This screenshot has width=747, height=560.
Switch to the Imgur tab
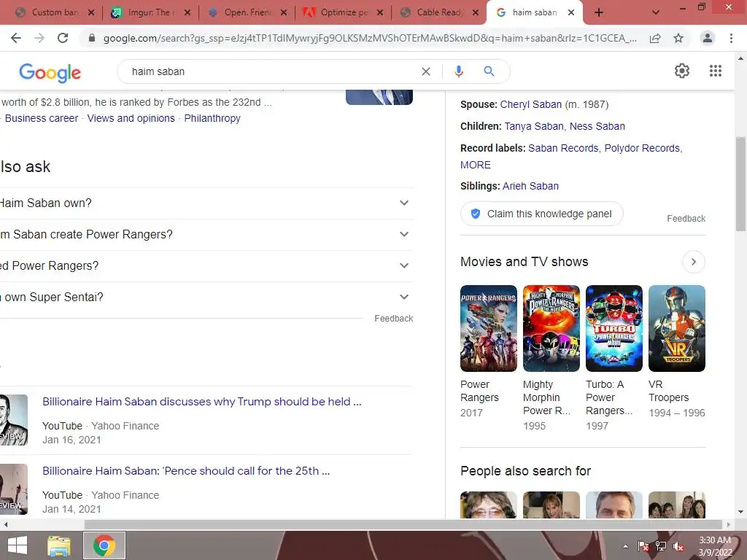[149, 12]
